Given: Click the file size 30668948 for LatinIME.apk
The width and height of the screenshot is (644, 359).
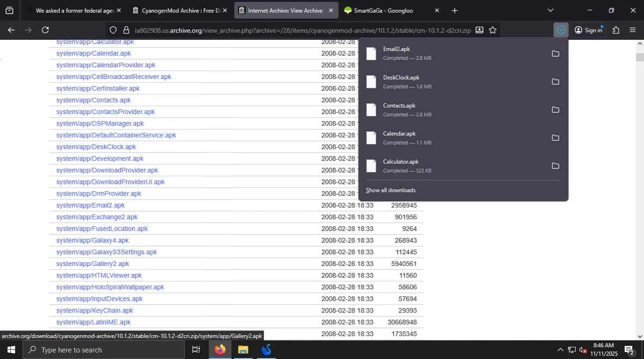Looking at the screenshot, I should point(402,322).
